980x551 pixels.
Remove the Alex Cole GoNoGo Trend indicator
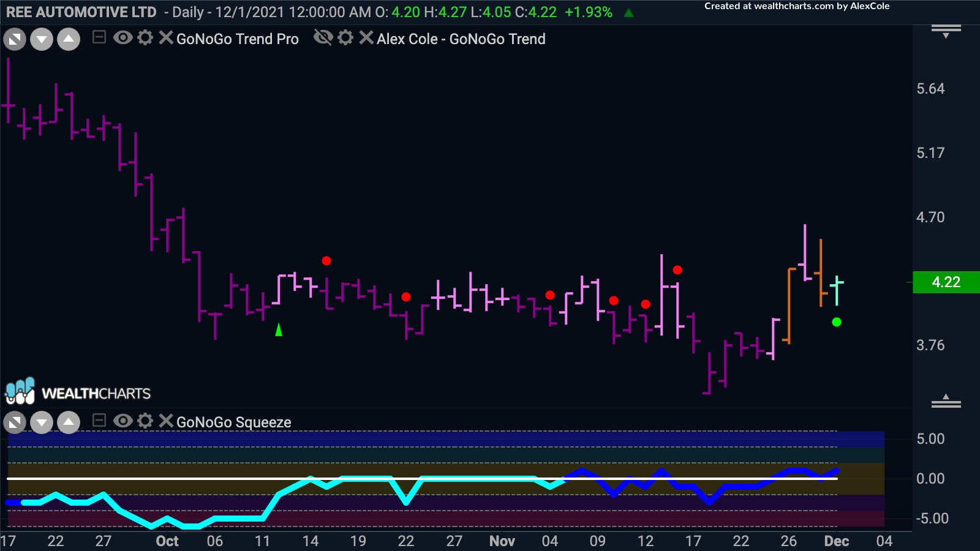click(x=366, y=38)
